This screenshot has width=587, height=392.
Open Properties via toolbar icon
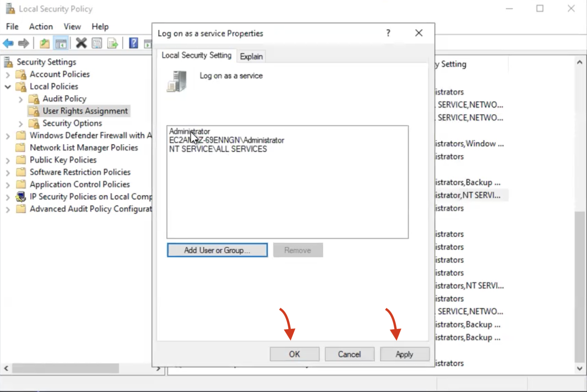(97, 43)
